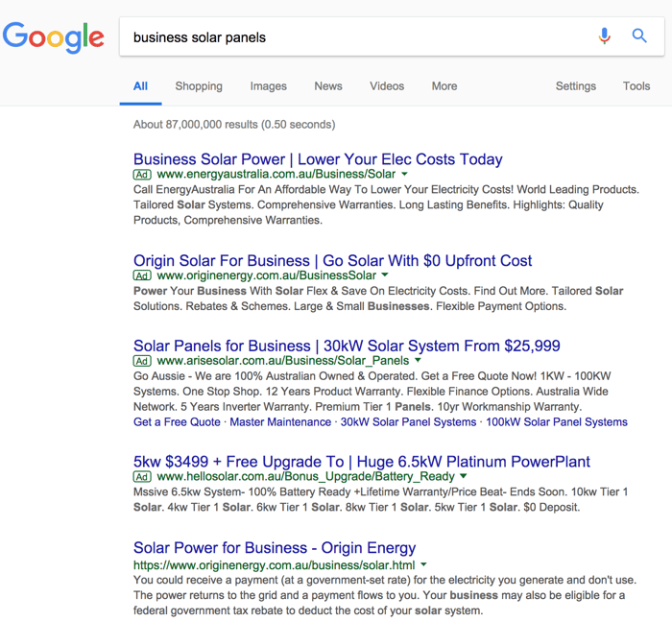
Task: Open Solar Power for Business - Origin Energy result
Action: (x=275, y=548)
